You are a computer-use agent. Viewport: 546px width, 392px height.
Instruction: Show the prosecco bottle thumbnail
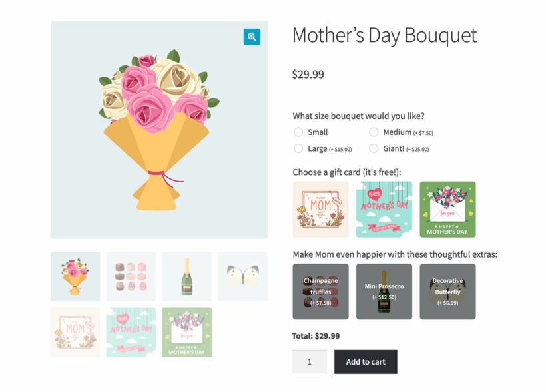(x=187, y=275)
